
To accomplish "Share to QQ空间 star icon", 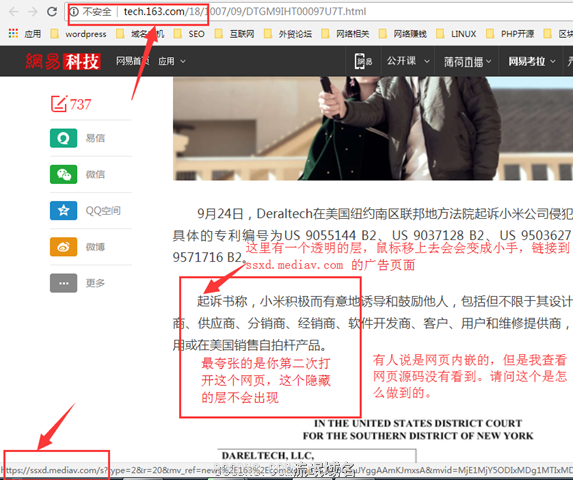I will 64,210.
